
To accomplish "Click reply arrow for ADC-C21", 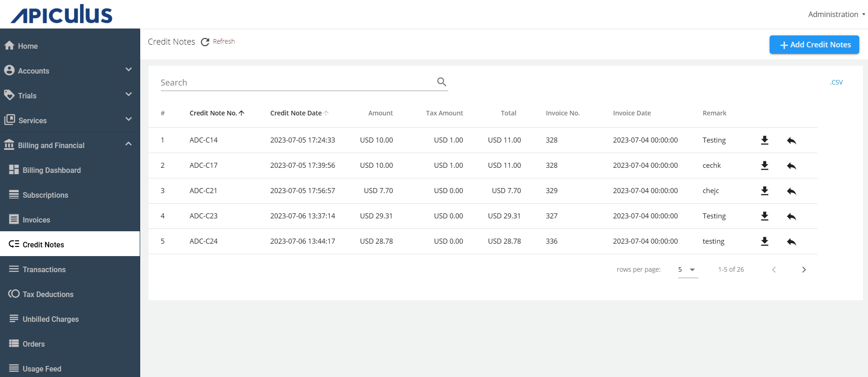I will tap(791, 191).
